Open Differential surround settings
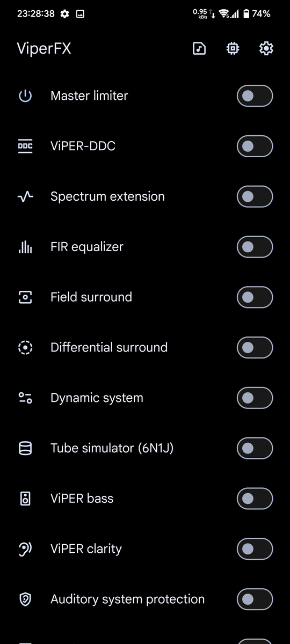Viewport: 290px width, 644px height. tap(145, 347)
